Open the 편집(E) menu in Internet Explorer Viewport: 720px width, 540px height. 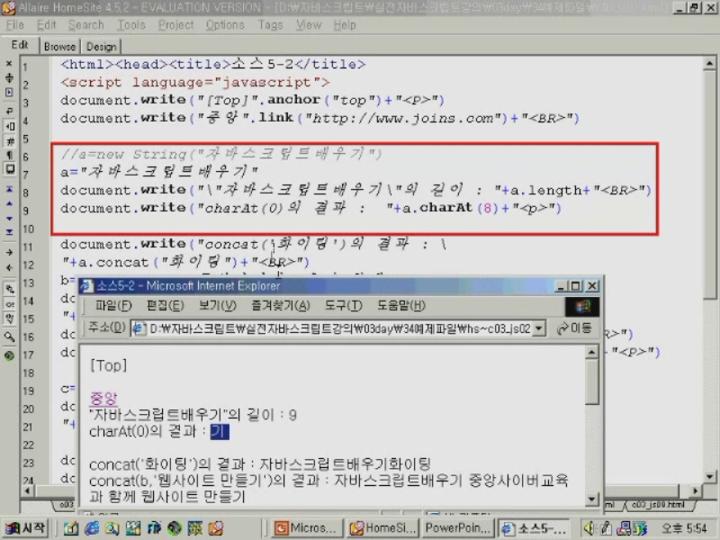[165, 306]
